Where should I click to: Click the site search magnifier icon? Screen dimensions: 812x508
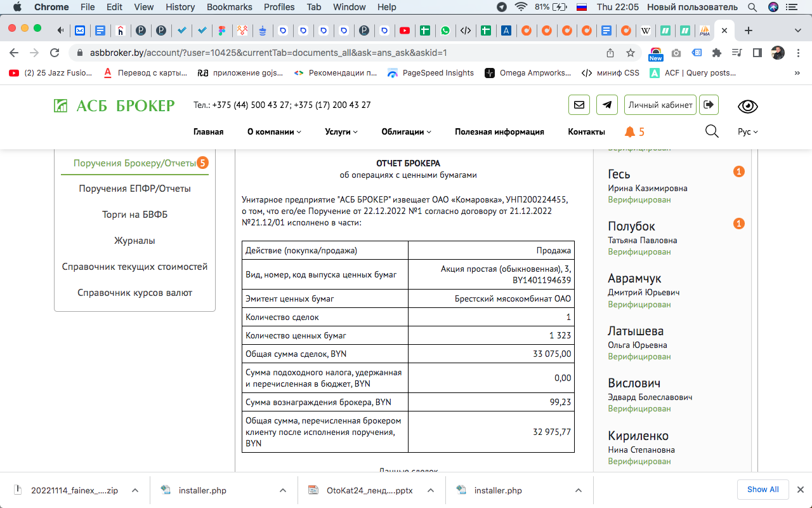[712, 131]
